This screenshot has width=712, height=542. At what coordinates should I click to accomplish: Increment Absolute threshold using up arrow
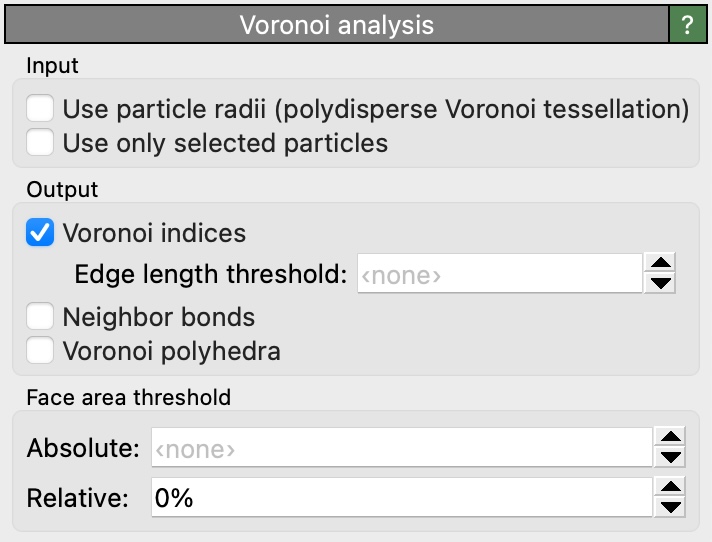673,438
